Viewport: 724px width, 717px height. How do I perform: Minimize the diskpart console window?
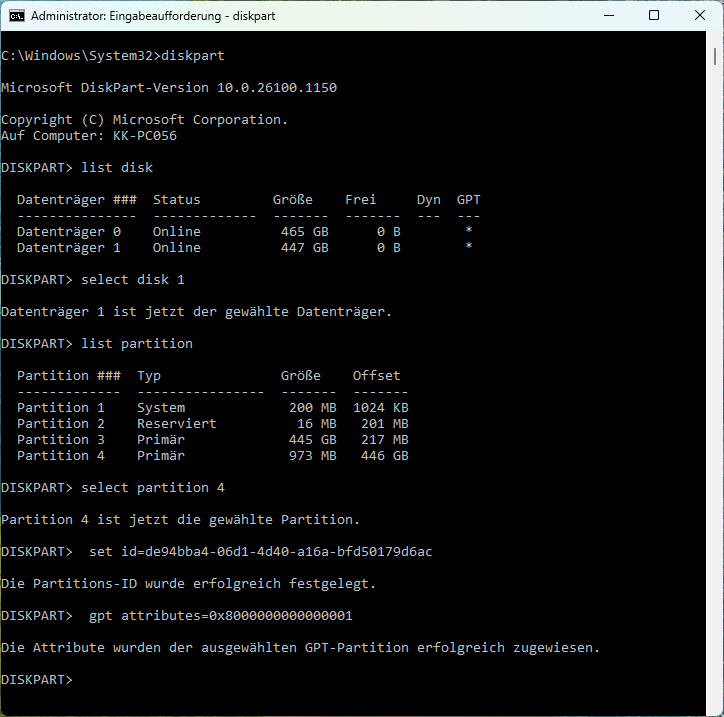tap(609, 15)
